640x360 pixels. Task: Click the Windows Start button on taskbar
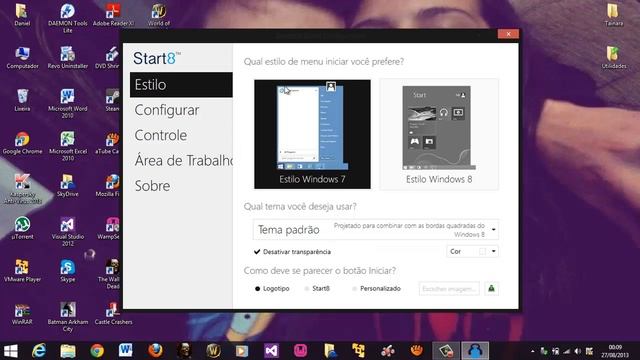11,351
